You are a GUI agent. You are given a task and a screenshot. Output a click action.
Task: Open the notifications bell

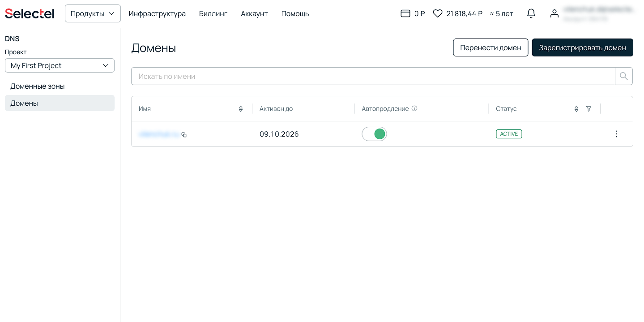tap(531, 13)
